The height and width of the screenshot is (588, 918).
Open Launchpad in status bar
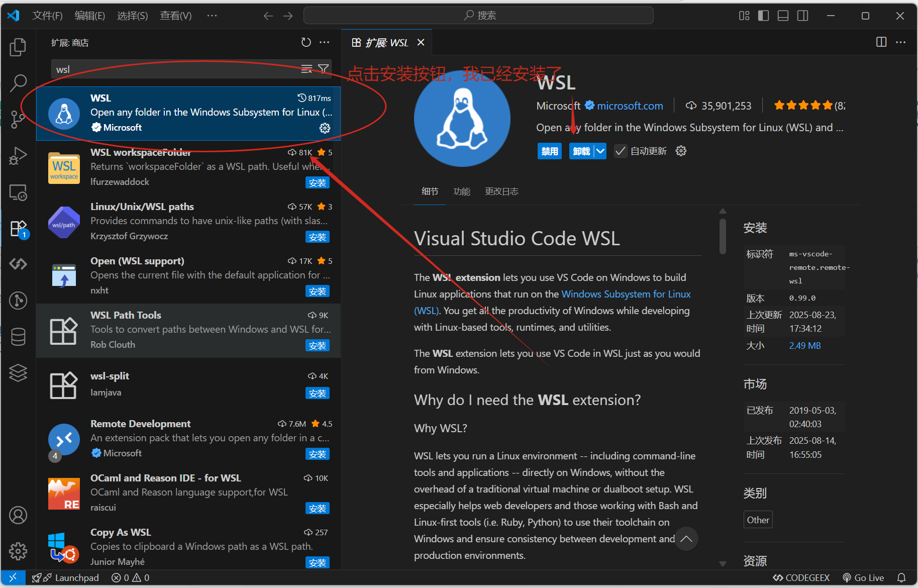click(65, 578)
